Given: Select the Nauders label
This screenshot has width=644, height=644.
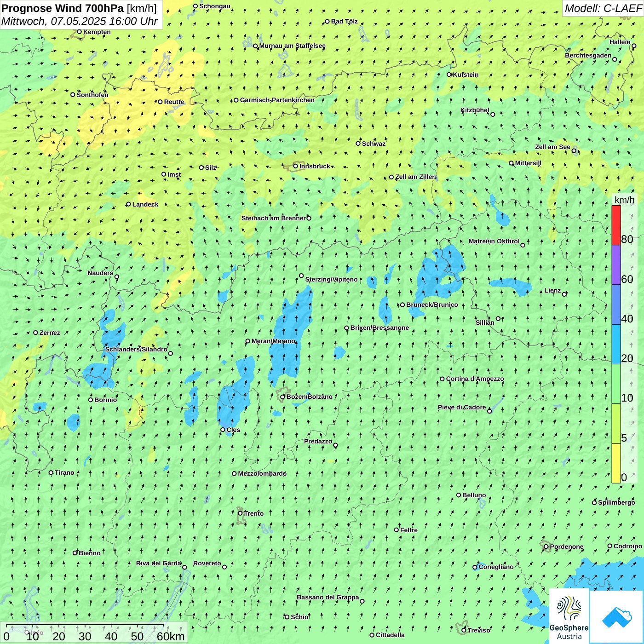Looking at the screenshot, I should pos(100,273).
